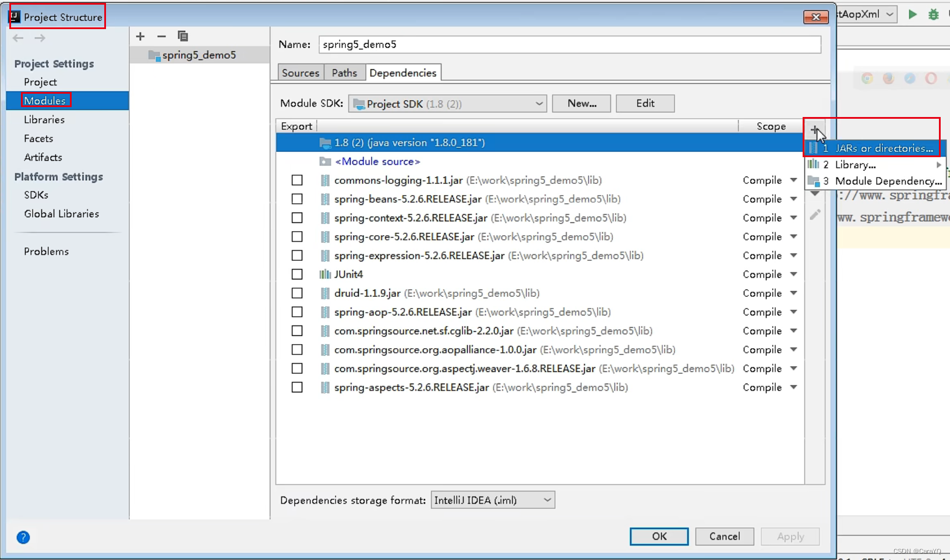Viewport: 950px width, 560px height.
Task: Toggle export checkbox for JUnit4
Action: coord(297,274)
